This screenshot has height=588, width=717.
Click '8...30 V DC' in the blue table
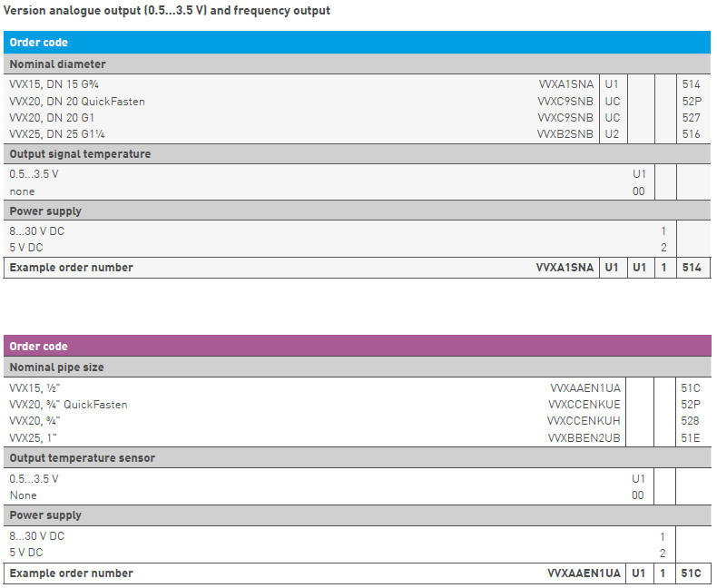pyautogui.click(x=37, y=230)
